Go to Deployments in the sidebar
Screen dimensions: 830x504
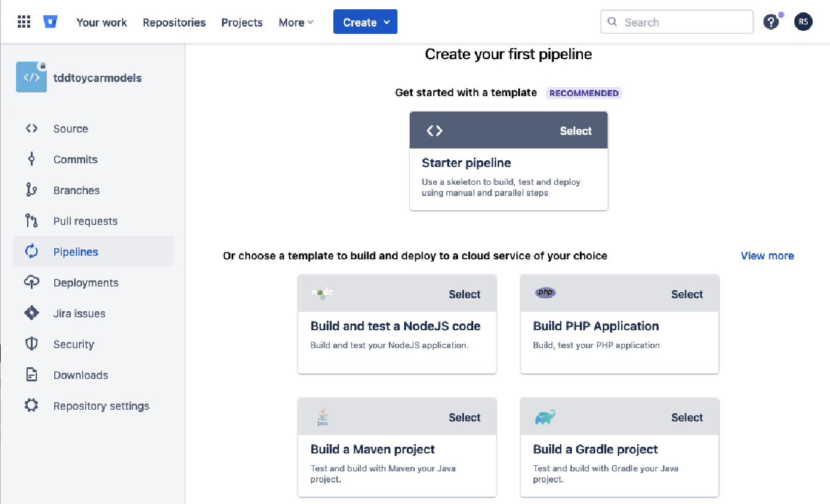93,282
